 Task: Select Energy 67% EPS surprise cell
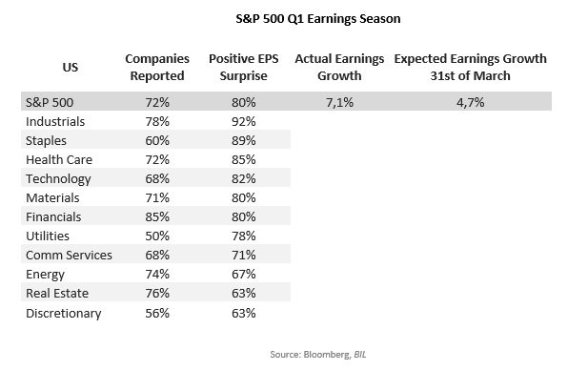pyautogui.click(x=243, y=275)
